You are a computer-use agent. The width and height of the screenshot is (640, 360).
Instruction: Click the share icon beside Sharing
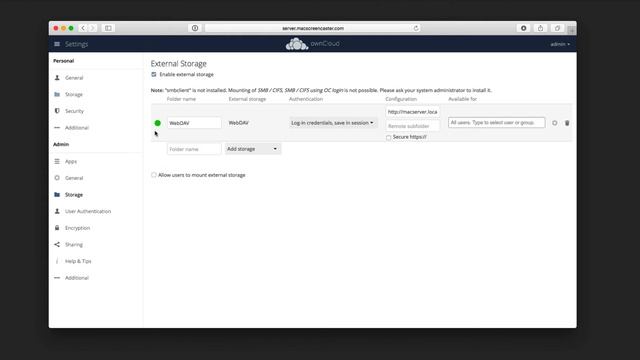click(57, 244)
